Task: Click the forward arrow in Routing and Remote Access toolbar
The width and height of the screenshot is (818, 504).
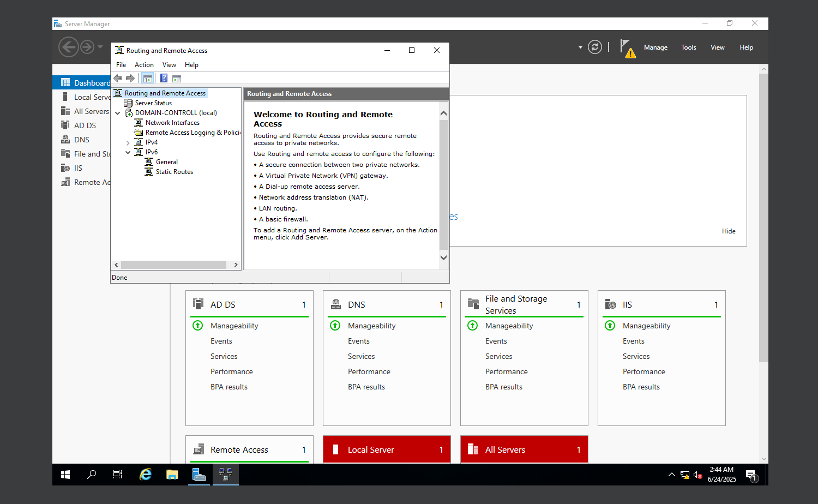Action: pos(130,79)
